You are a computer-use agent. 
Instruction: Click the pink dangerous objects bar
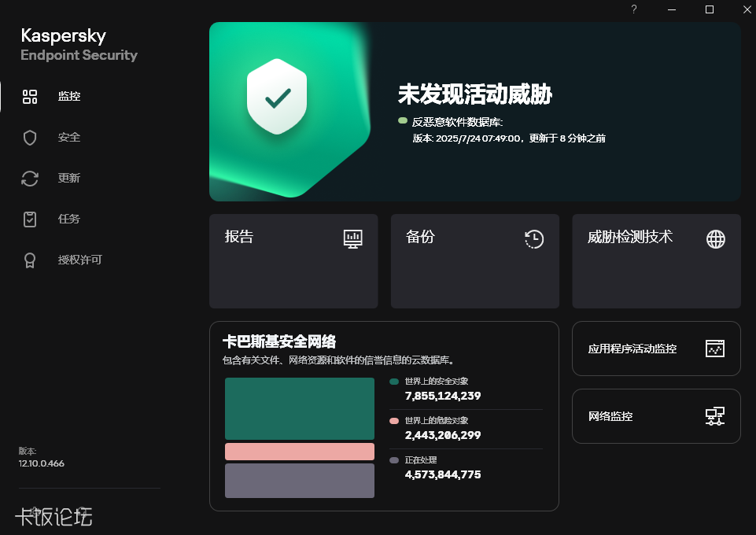click(x=300, y=452)
